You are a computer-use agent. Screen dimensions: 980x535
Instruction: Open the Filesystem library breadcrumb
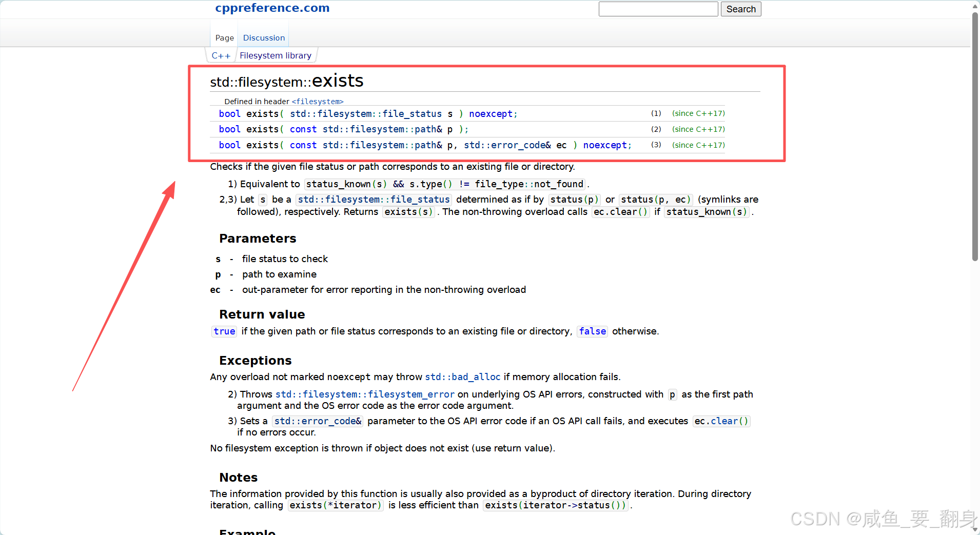tap(276, 55)
